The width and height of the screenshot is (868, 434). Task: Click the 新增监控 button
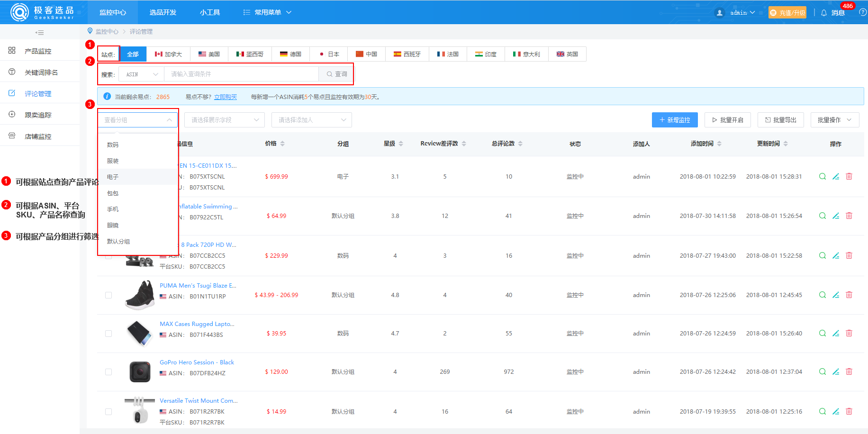(675, 120)
